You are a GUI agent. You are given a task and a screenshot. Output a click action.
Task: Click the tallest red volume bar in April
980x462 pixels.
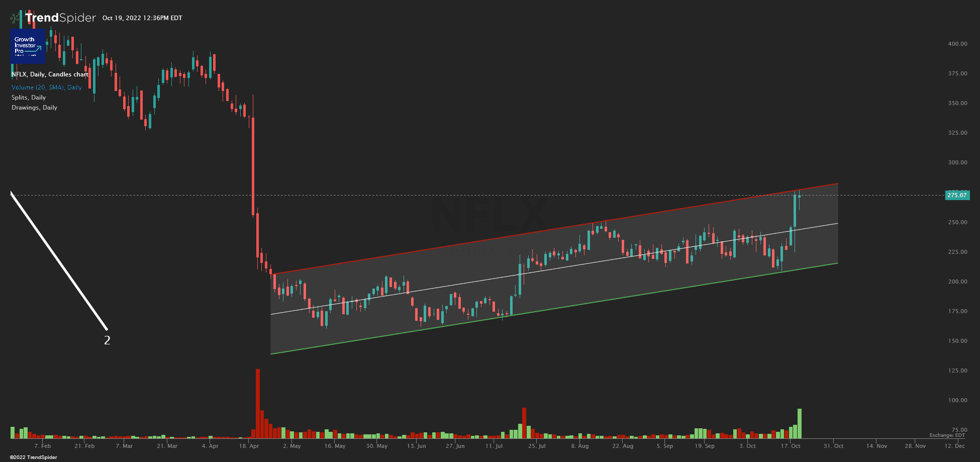pyautogui.click(x=258, y=402)
